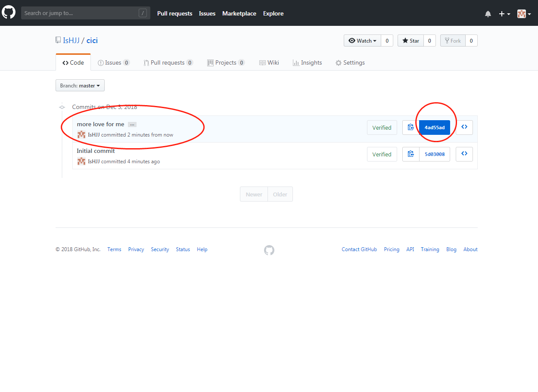Image resolution: width=538 pixels, height=392 pixels.
Task: Open the Watch dropdown button
Action: pyautogui.click(x=362, y=40)
